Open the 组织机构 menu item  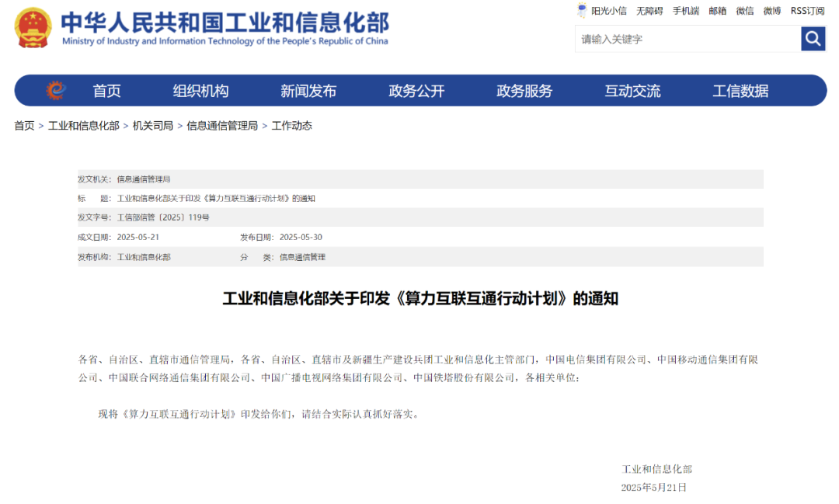pos(200,91)
